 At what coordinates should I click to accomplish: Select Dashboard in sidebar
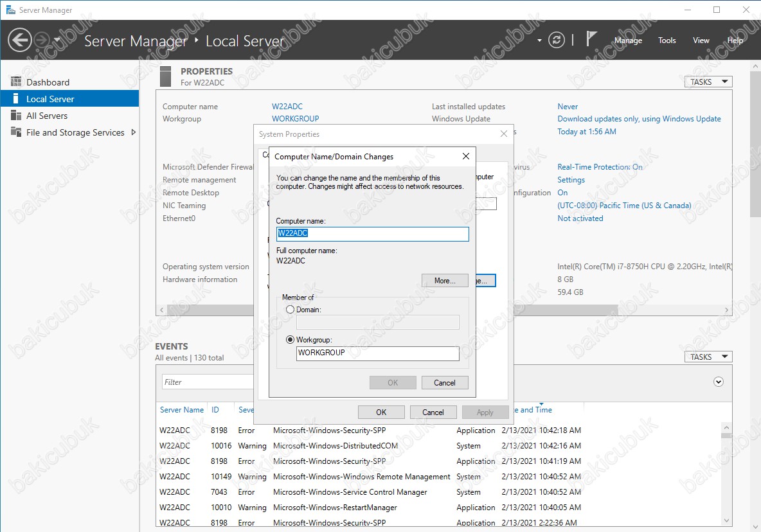(69, 82)
